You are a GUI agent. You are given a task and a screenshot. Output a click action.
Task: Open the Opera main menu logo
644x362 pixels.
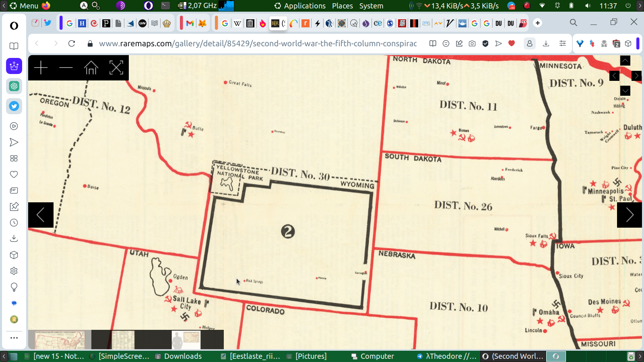click(14, 26)
